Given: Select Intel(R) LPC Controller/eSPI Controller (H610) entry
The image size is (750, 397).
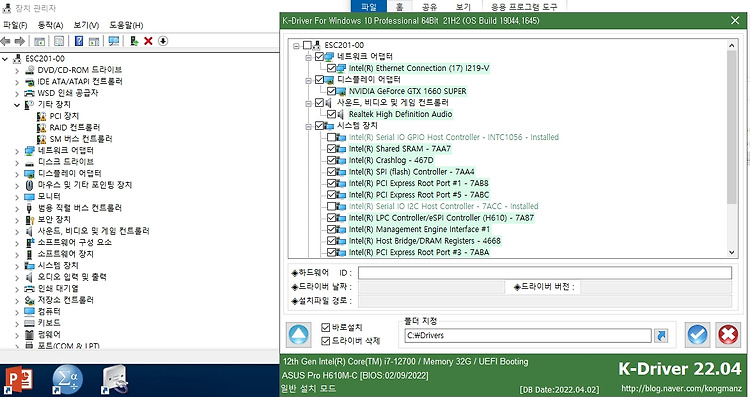Looking at the screenshot, I should click(x=441, y=218).
